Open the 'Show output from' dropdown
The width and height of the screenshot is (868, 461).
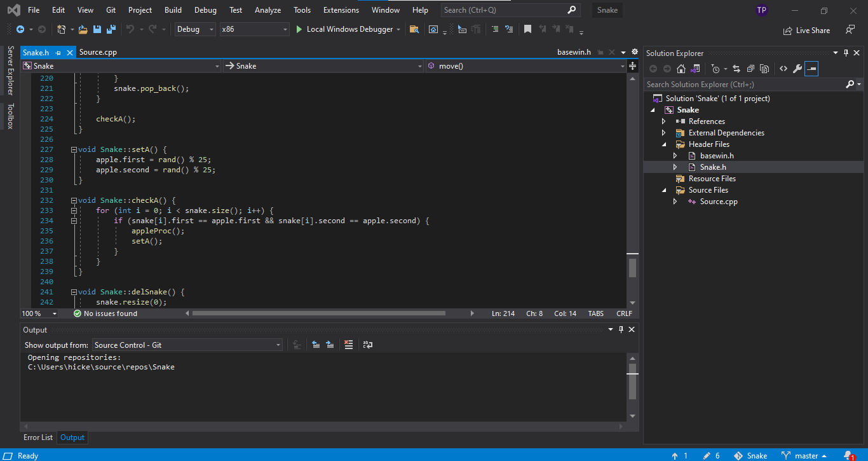point(187,345)
